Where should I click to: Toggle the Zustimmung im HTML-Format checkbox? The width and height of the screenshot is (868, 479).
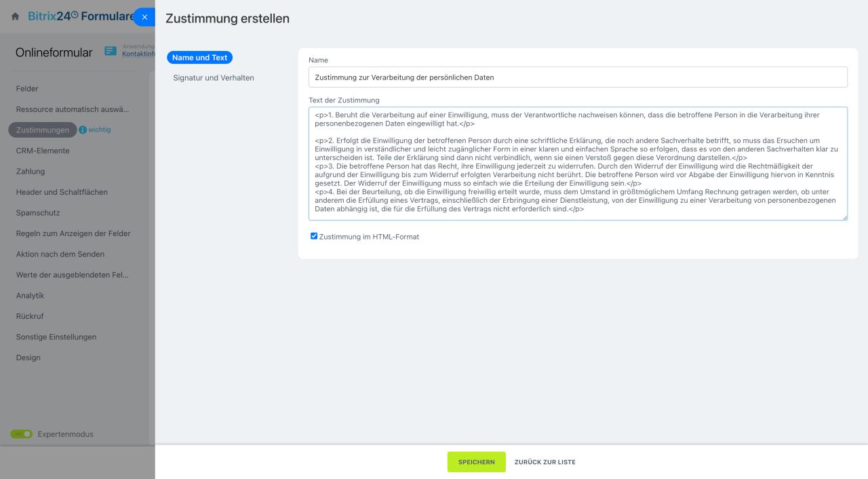(x=314, y=236)
